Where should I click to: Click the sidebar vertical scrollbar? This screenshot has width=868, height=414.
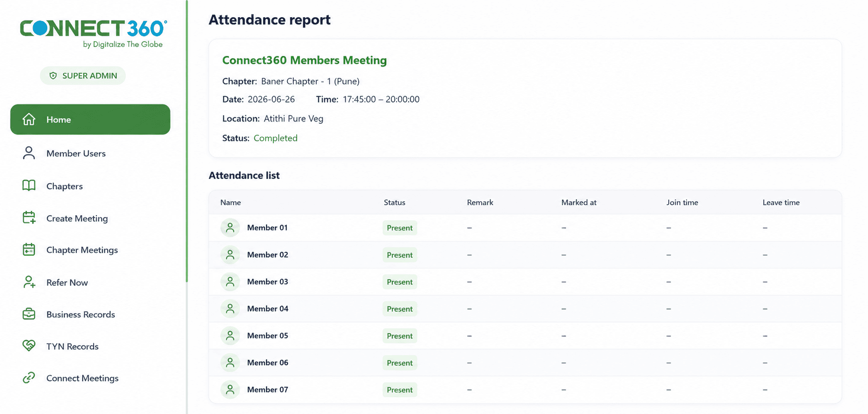point(187,141)
